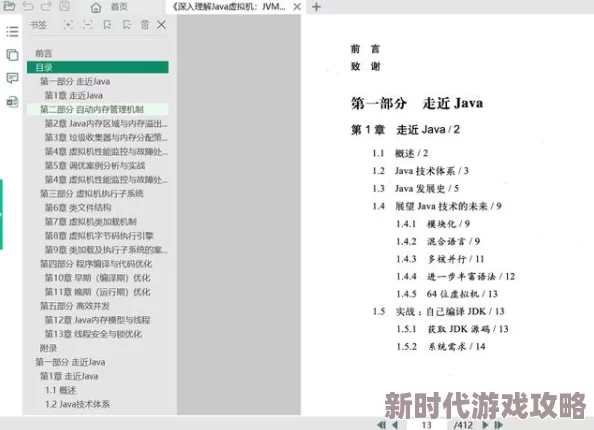Open the comments panel icon

(12, 78)
